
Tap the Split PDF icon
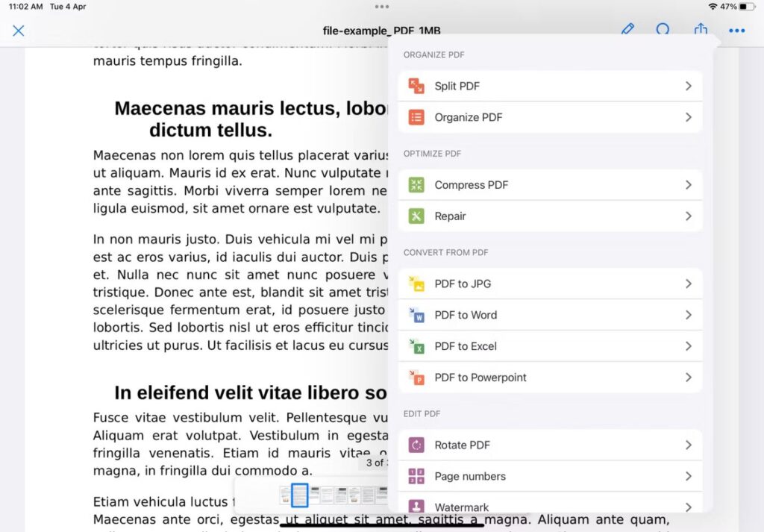pyautogui.click(x=416, y=86)
